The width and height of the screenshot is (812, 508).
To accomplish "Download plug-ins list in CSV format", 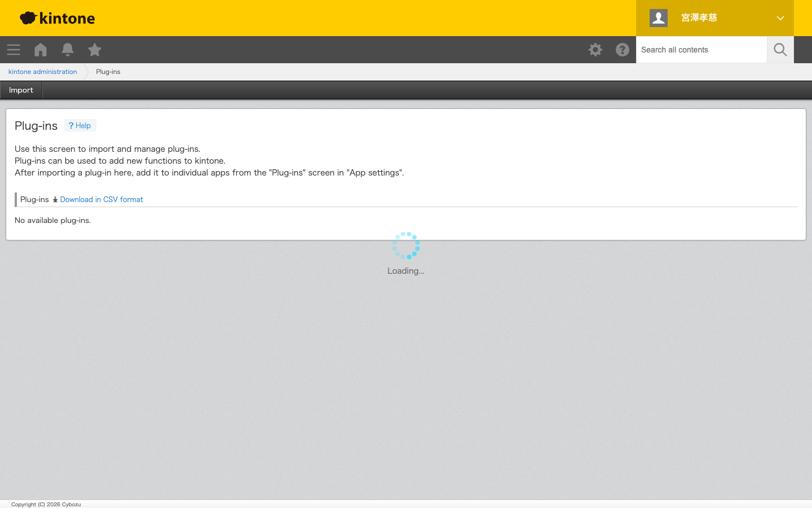I will (101, 200).
